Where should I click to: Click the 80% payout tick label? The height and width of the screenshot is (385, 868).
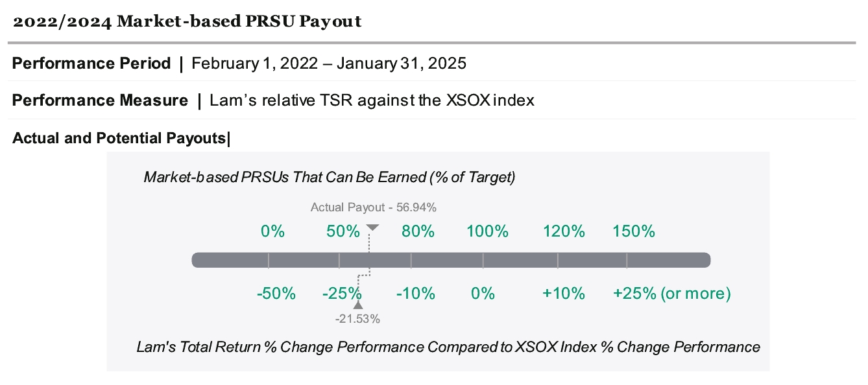pos(418,231)
